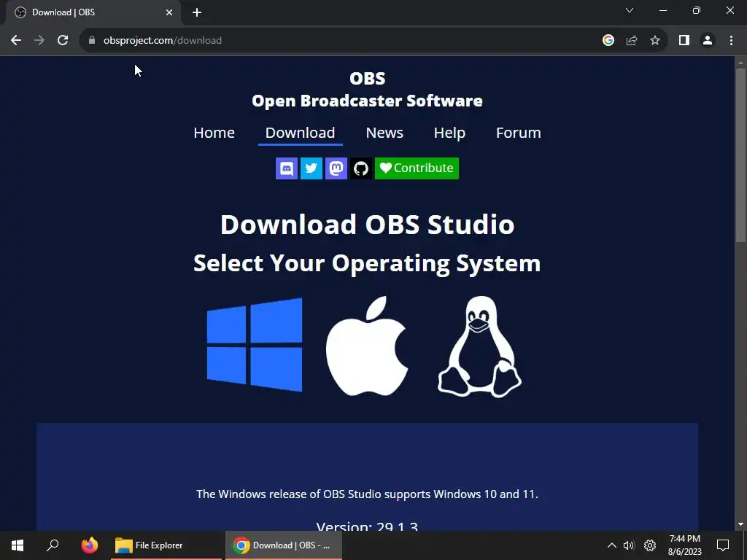Switch to File Explorer in taskbar

[x=166, y=545]
